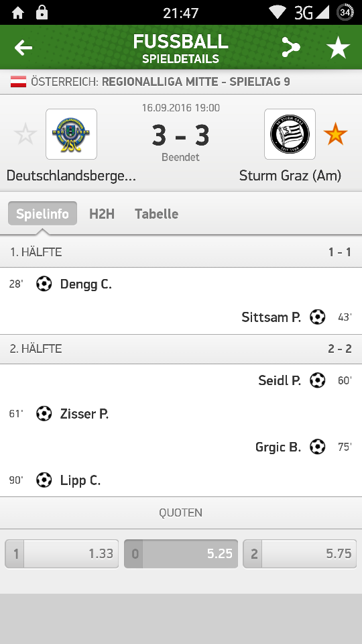Select the Spielinfo tab
362x644 pixels.
click(x=42, y=213)
